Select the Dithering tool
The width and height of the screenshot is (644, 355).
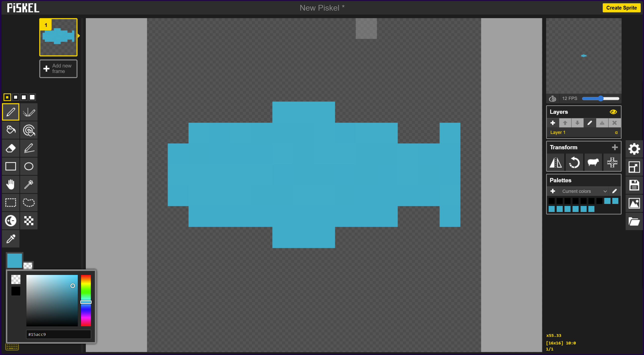[x=29, y=221]
